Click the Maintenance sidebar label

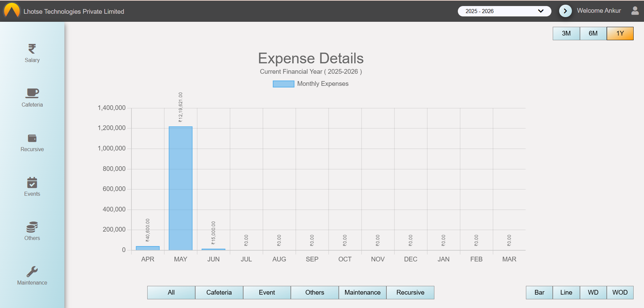(x=32, y=283)
